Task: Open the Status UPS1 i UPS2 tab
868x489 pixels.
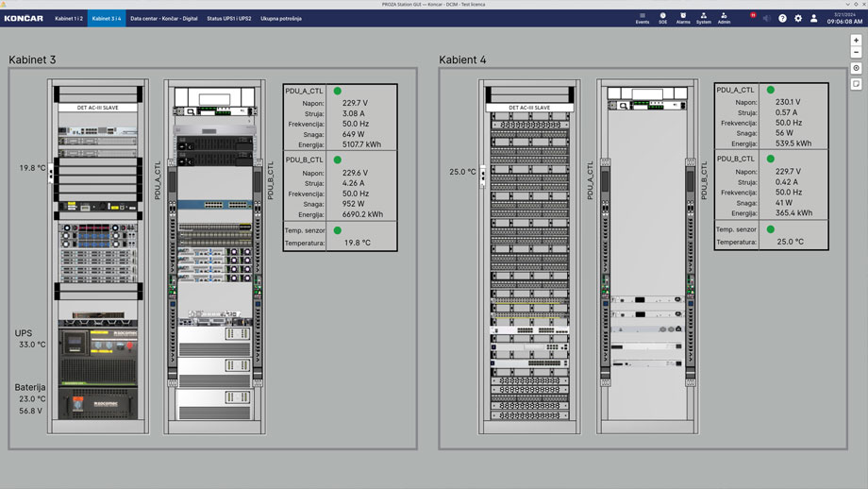Action: tap(229, 18)
